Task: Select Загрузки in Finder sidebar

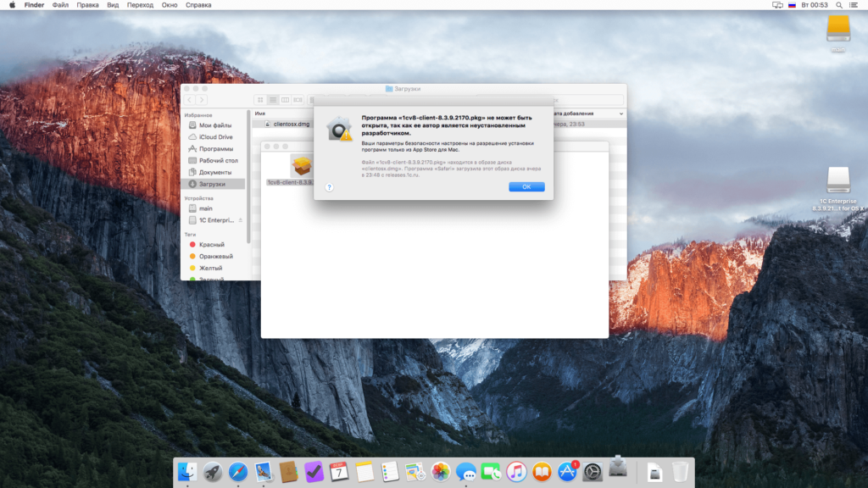Action: tap(214, 184)
